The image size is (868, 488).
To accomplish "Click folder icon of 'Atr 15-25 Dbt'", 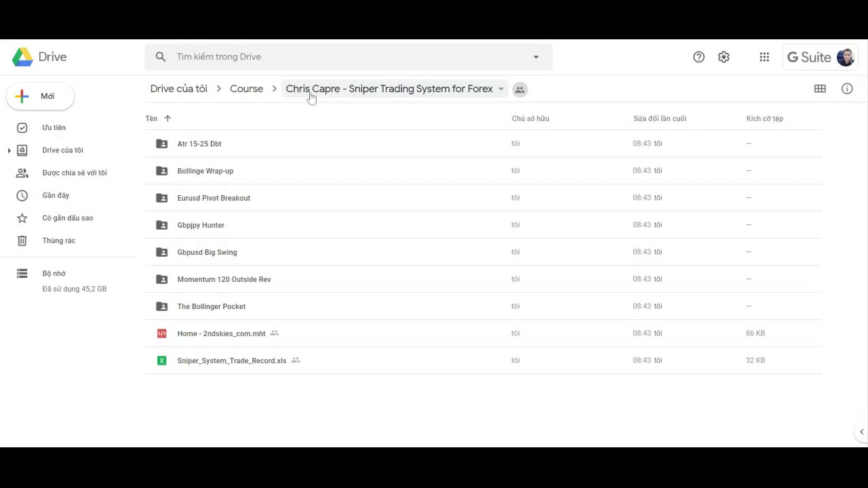I will [161, 144].
